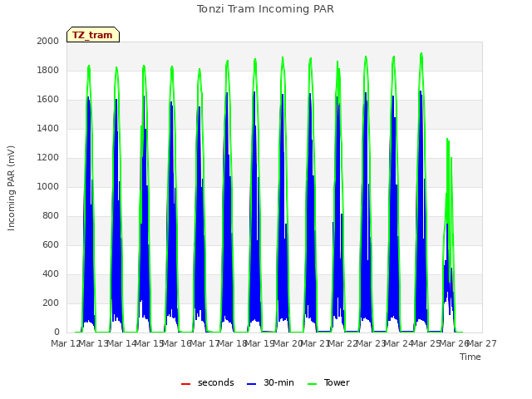The height and width of the screenshot is (399, 532).
Task: Click the x-axis label 'Time'
Action: [470, 357]
